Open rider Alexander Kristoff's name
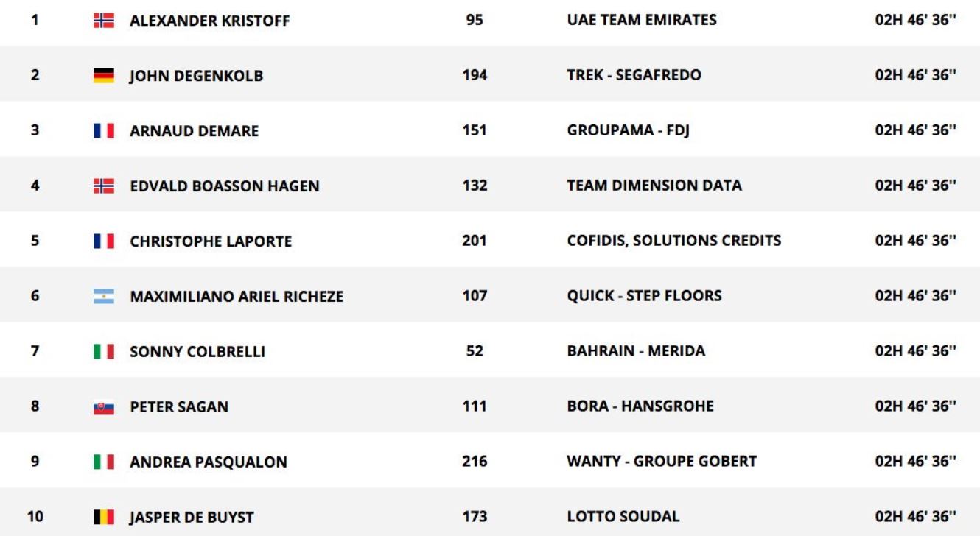This screenshot has width=980, height=536. (x=209, y=21)
